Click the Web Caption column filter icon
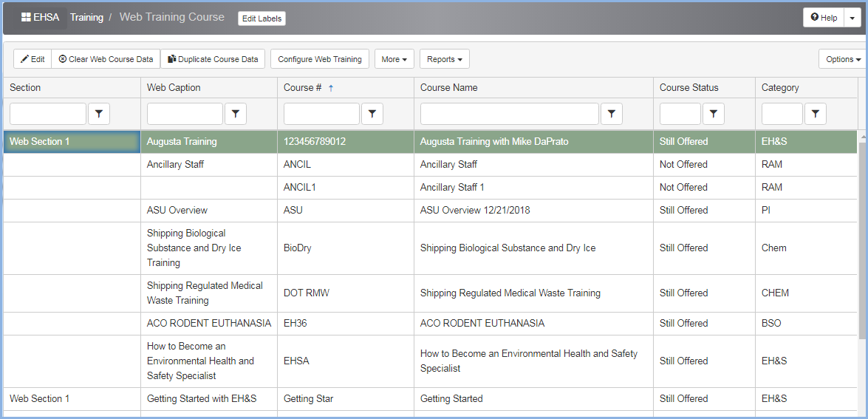Viewport: 868px width, 419px height. (x=236, y=114)
